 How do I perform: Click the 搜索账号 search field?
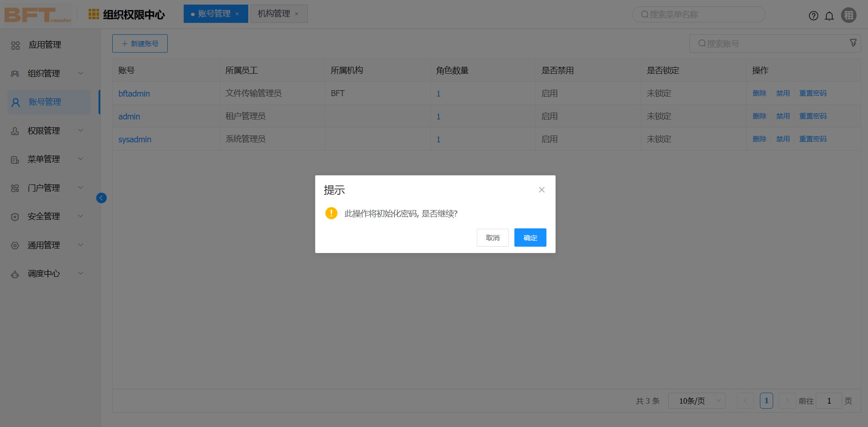[x=770, y=43]
